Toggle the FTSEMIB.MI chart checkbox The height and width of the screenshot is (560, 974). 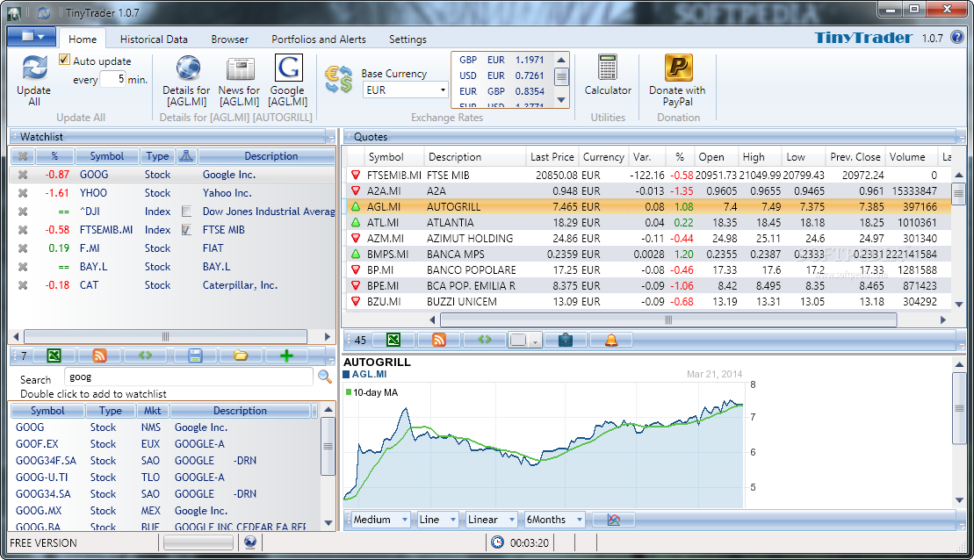[186, 230]
